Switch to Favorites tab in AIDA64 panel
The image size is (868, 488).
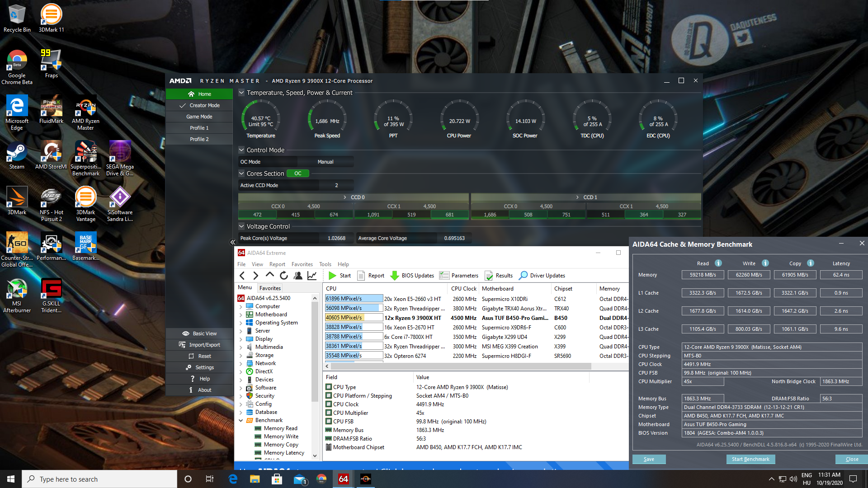click(x=270, y=288)
